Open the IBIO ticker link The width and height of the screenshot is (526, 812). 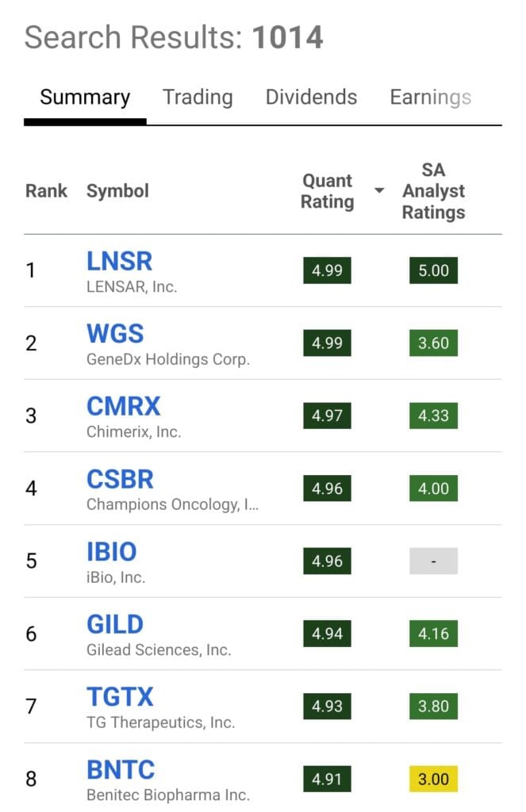(111, 551)
